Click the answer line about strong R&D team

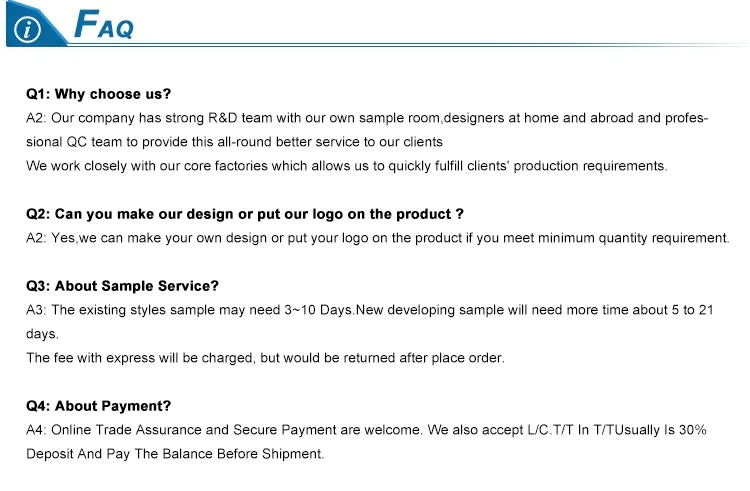coord(367,118)
